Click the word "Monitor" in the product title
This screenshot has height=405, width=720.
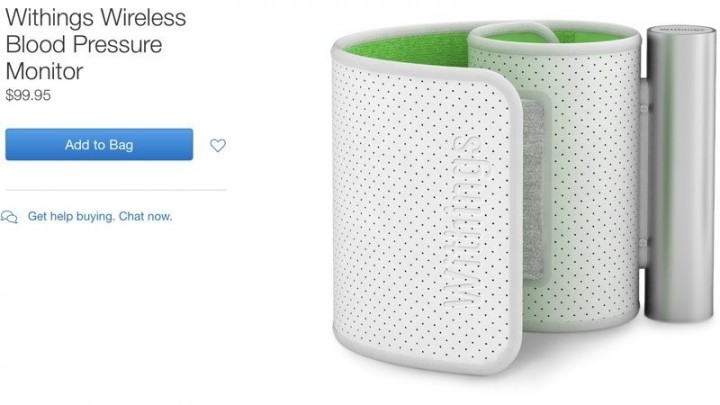[x=45, y=71]
